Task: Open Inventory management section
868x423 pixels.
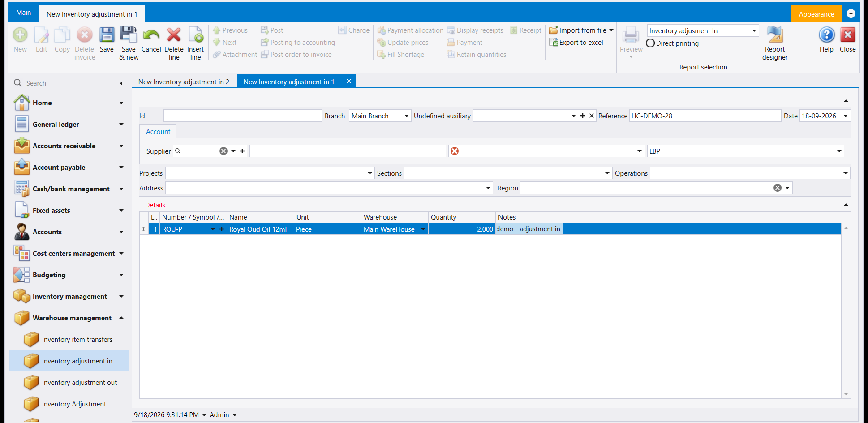Action: tap(69, 297)
